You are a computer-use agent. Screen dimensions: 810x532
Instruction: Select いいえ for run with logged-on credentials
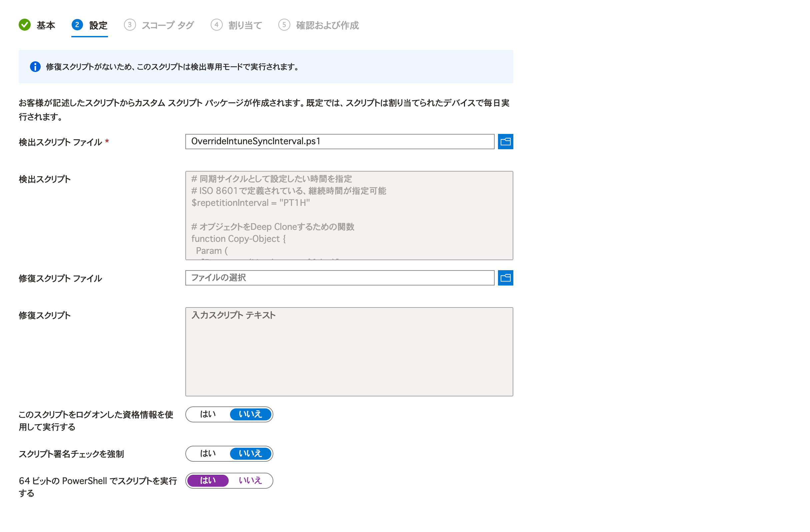tap(250, 414)
